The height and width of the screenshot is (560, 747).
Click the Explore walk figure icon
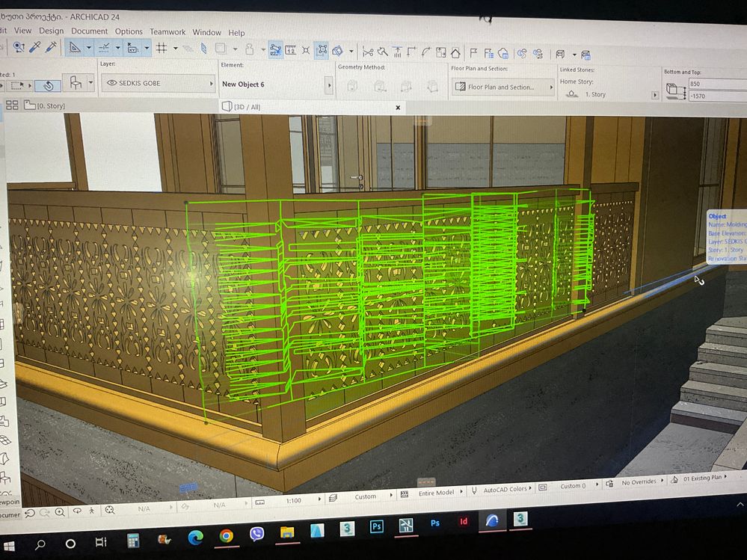91,511
